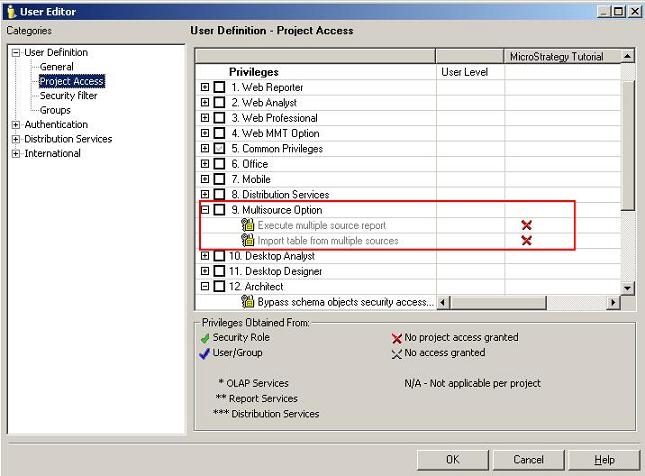Viewport: 645px width, 476px height.
Task: Click red X for Import table from multiple sources
Action: coord(526,240)
